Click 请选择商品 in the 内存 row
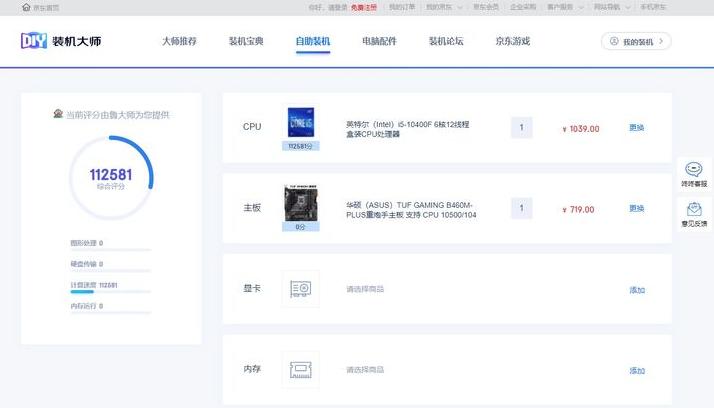Viewport: 714px width, 408px height. 365,370
